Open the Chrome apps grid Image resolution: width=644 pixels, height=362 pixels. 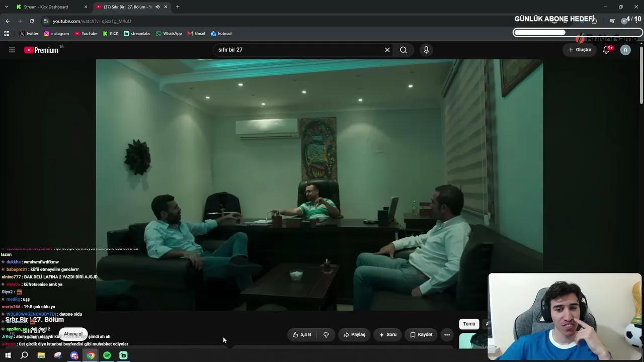(7, 34)
